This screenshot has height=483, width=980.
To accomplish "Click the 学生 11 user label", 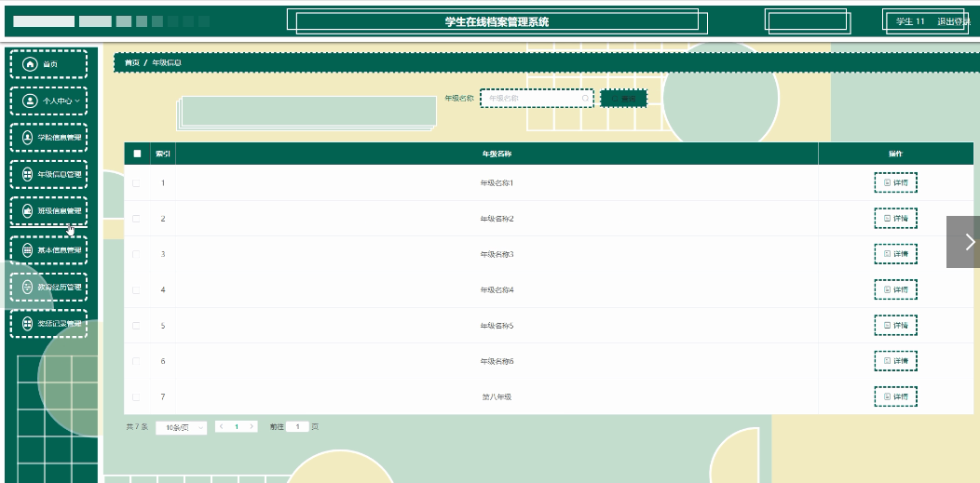I will click(x=910, y=21).
